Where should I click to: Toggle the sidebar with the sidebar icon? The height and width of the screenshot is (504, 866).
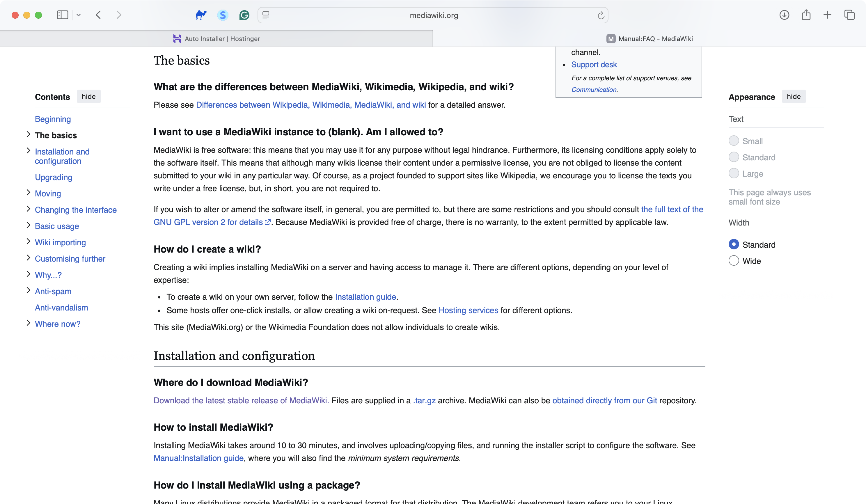[x=62, y=15]
